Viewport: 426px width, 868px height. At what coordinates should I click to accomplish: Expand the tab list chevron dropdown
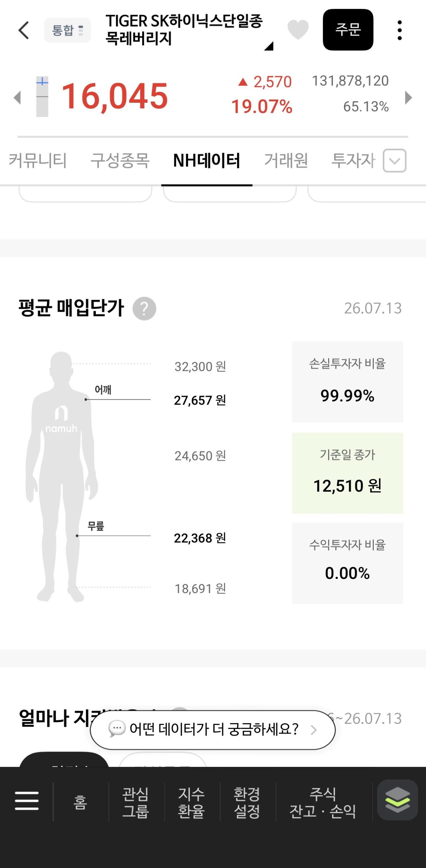(x=395, y=160)
